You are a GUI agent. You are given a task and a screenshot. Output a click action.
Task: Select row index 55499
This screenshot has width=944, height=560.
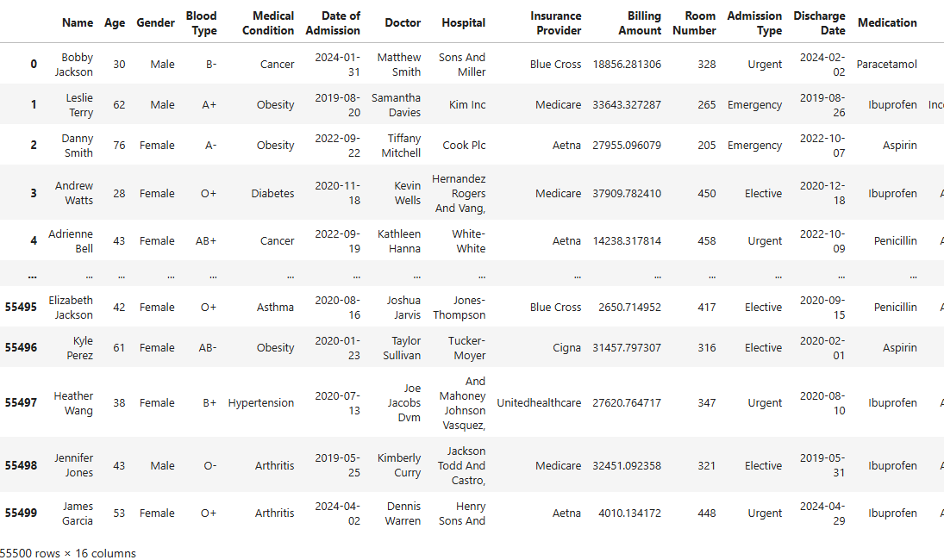pyautogui.click(x=21, y=513)
